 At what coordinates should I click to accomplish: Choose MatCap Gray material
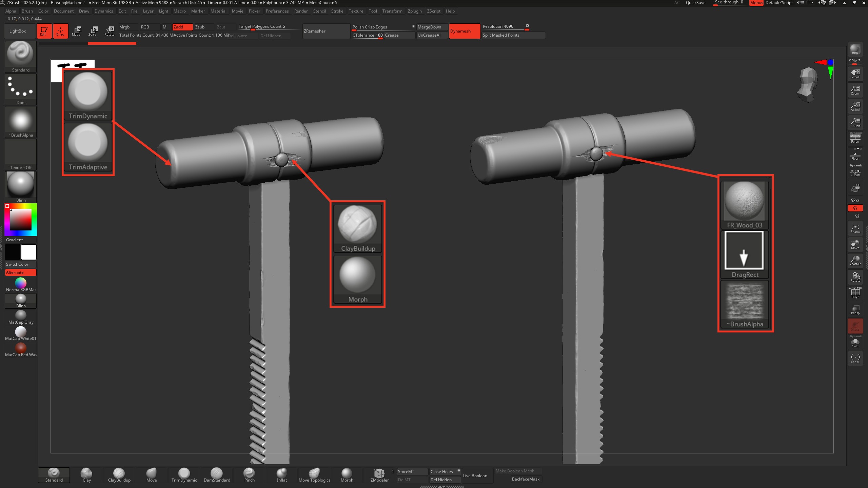pyautogui.click(x=21, y=317)
